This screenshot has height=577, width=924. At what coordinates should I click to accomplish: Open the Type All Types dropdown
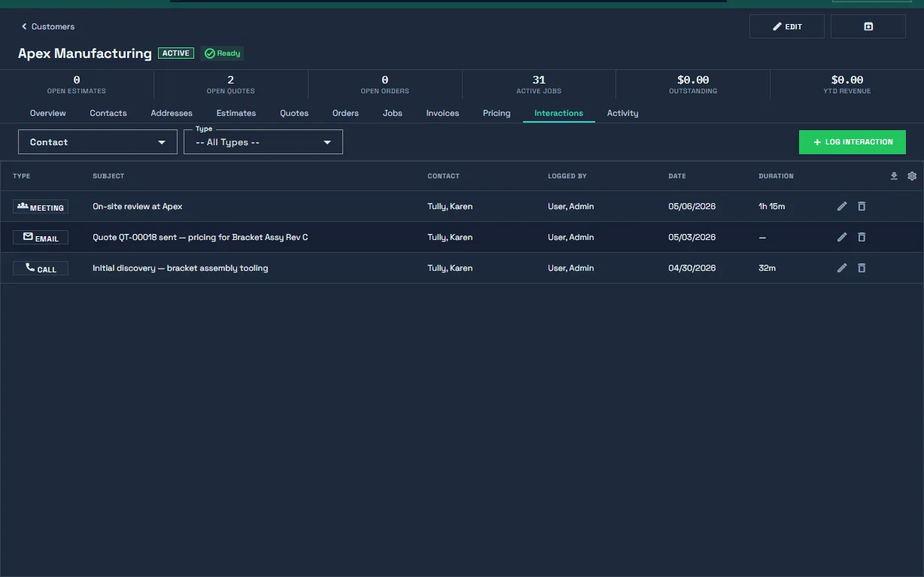[263, 142]
